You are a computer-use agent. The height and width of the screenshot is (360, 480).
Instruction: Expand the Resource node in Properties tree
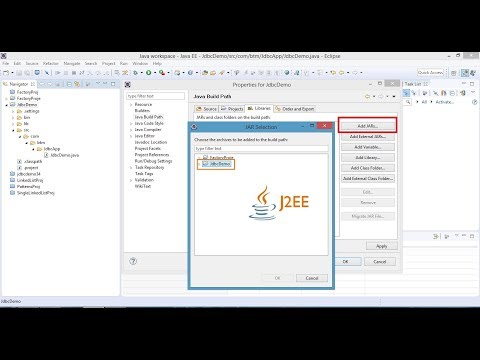point(131,105)
